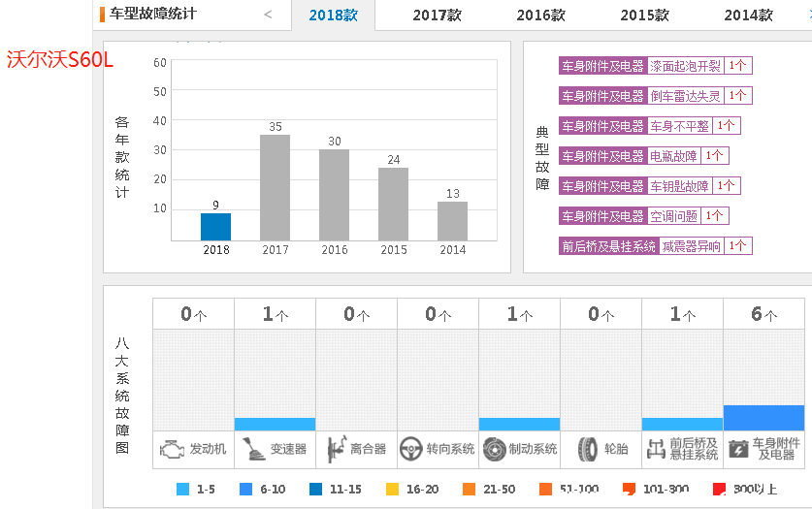Screen dimensions: 812x509
Task: Click the gray 2017 bar showing 35
Action: coord(275,187)
